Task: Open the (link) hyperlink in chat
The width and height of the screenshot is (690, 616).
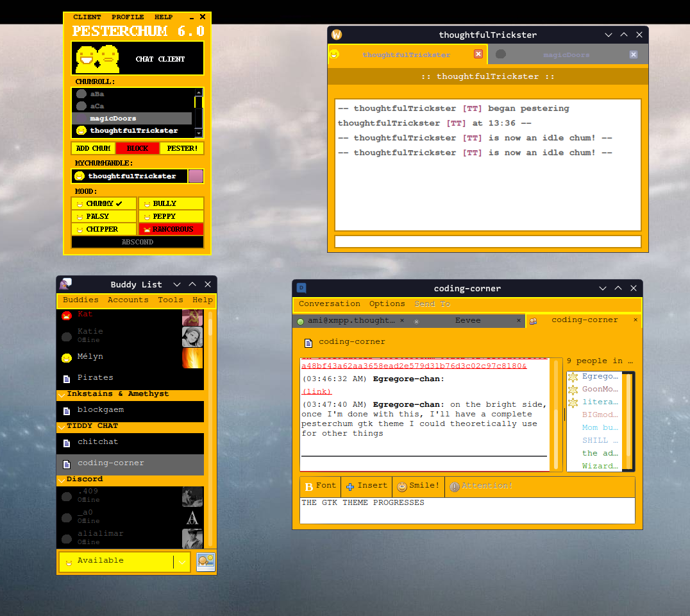Action: (316, 391)
